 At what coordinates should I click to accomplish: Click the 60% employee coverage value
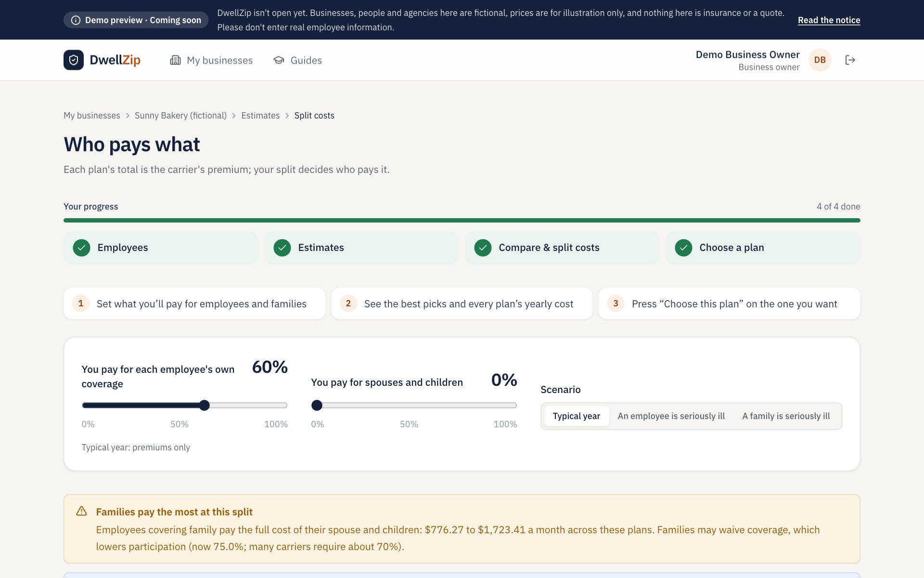(x=270, y=367)
